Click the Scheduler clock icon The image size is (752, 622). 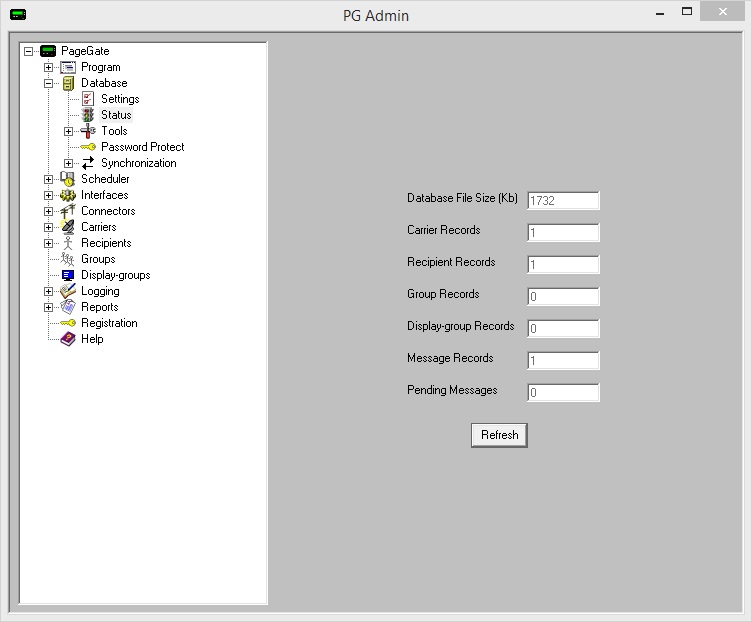[x=68, y=179]
